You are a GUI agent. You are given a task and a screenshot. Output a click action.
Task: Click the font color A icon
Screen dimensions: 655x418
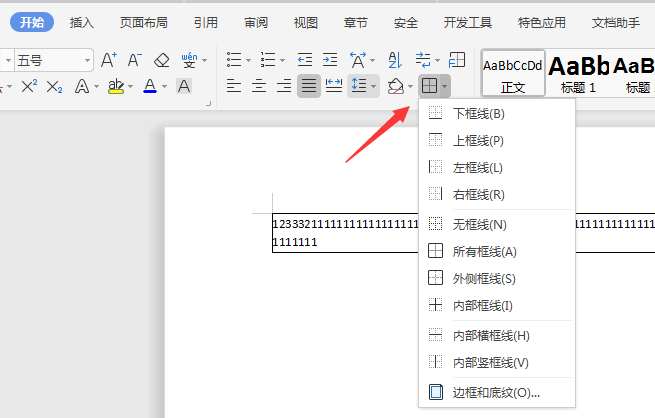click(x=150, y=86)
